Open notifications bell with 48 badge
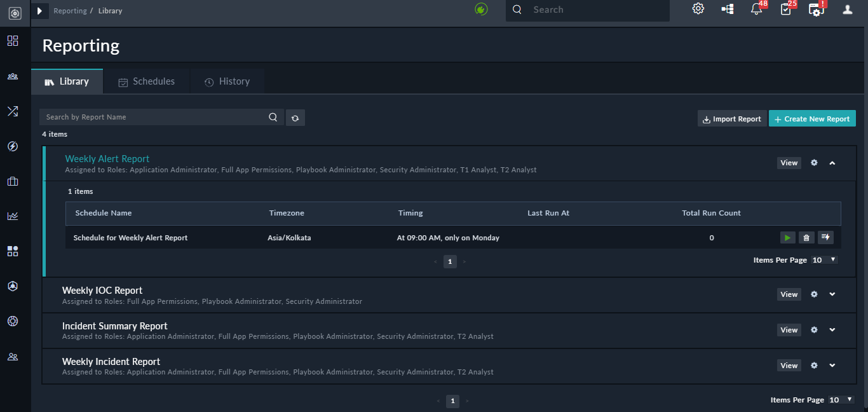Screen dimensions: 868x412 coord(757,8)
